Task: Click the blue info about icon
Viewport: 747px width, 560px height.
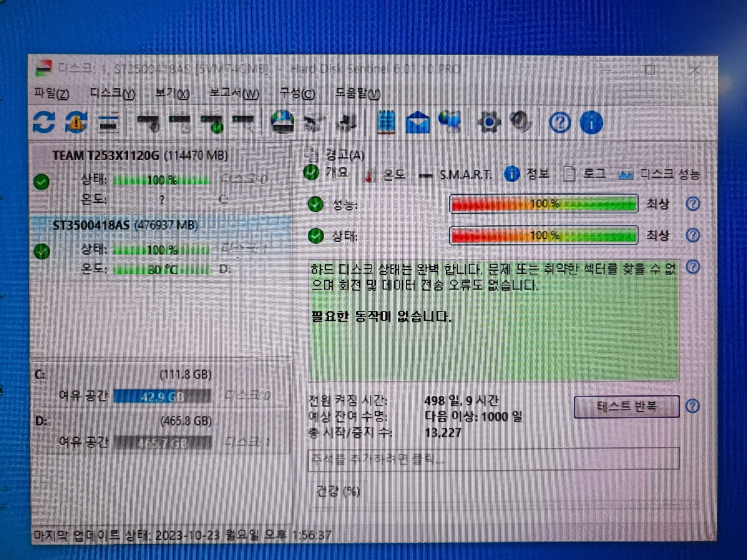Action: click(x=591, y=122)
